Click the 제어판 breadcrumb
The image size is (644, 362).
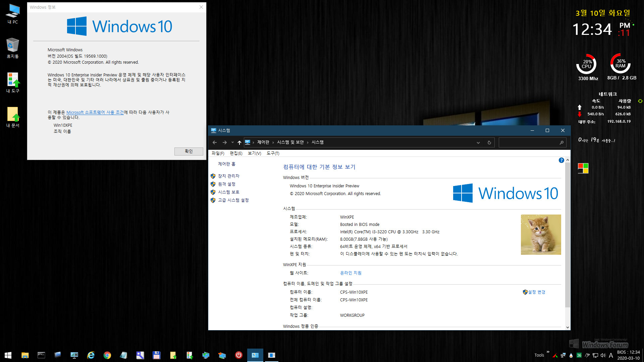click(x=263, y=142)
